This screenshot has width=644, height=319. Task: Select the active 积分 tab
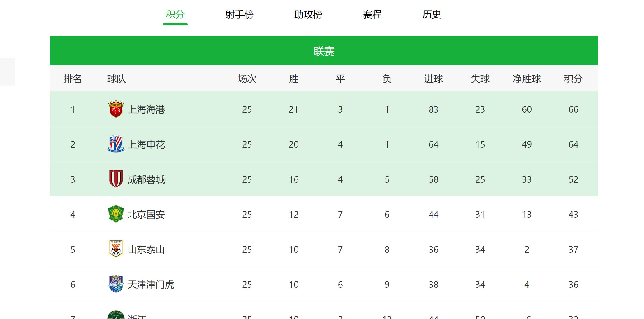click(175, 14)
